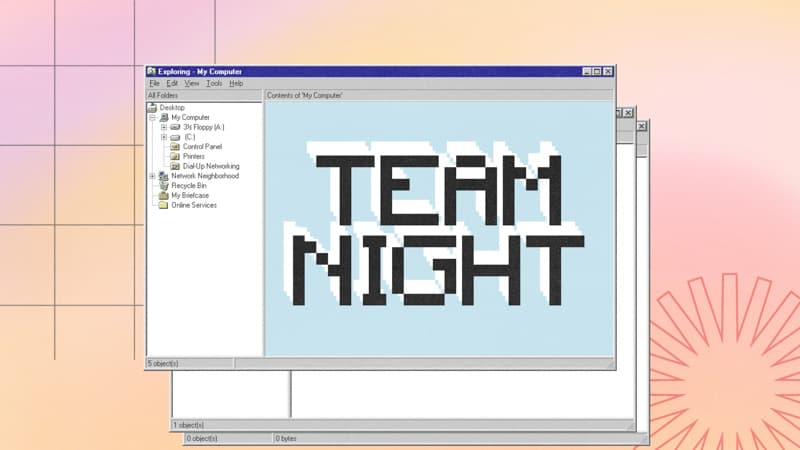This screenshot has width=800, height=450.
Task: Click '0 object(s)' in the rearmost window's status bar
Action: [x=202, y=438]
